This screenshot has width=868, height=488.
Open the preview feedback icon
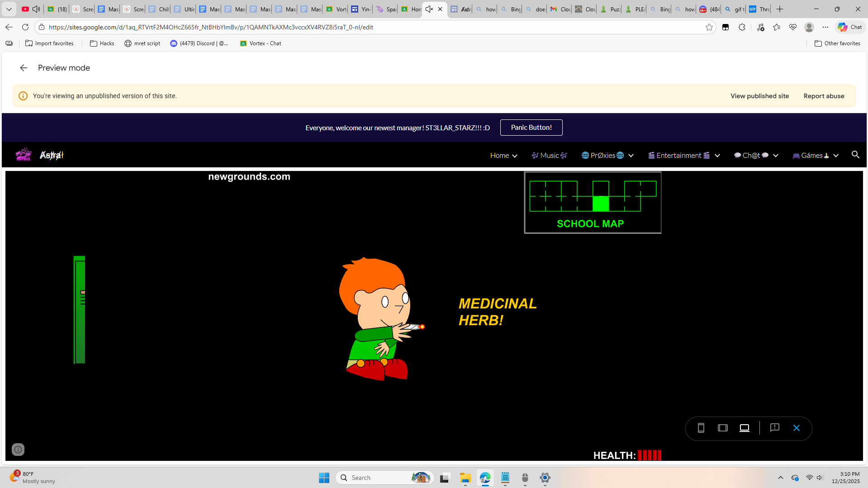click(x=775, y=428)
